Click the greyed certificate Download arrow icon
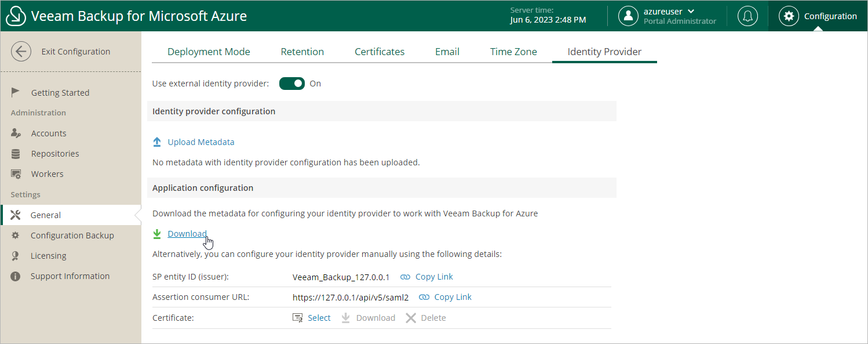 coord(346,318)
